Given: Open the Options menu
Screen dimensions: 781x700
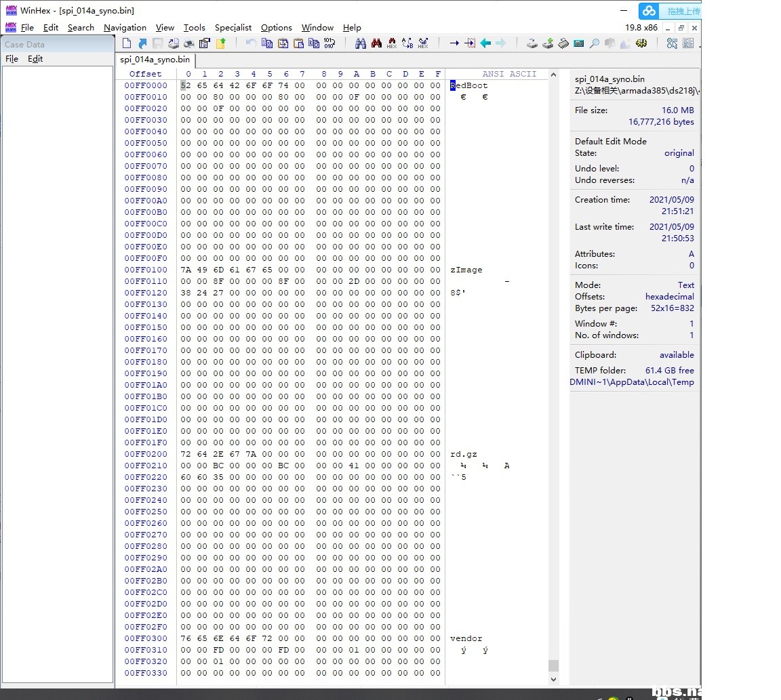Looking at the screenshot, I should tap(277, 27).
